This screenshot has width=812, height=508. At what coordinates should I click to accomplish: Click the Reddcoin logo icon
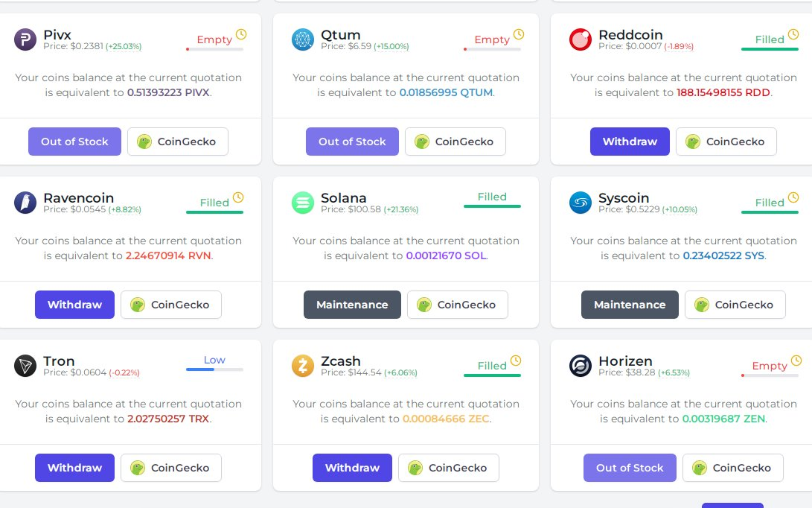(580, 39)
